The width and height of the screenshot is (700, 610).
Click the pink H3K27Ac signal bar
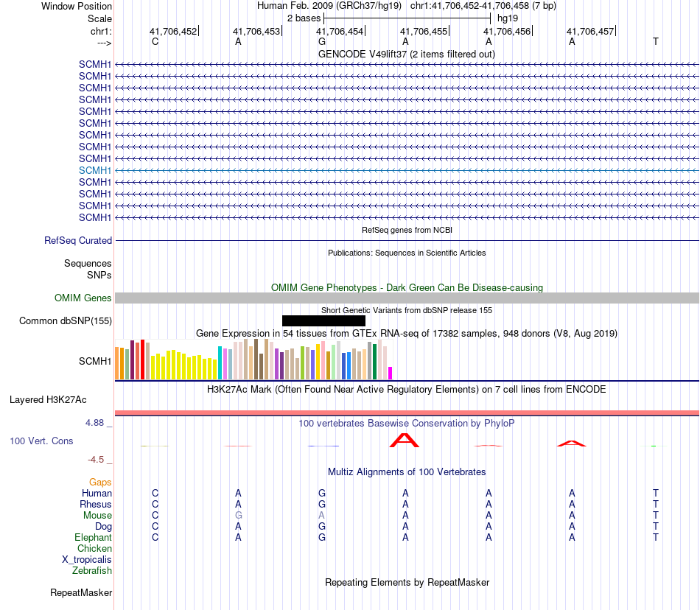pyautogui.click(x=407, y=413)
